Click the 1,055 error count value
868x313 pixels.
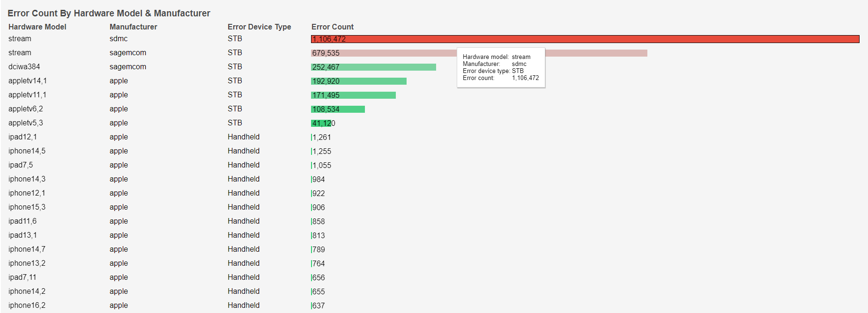click(322, 166)
